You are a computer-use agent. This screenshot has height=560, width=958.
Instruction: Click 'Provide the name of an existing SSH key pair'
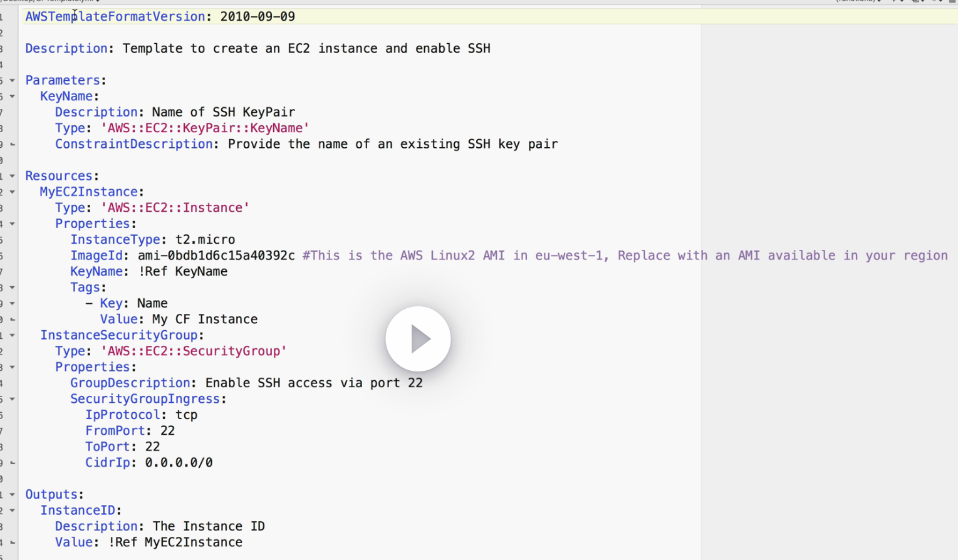click(x=393, y=144)
